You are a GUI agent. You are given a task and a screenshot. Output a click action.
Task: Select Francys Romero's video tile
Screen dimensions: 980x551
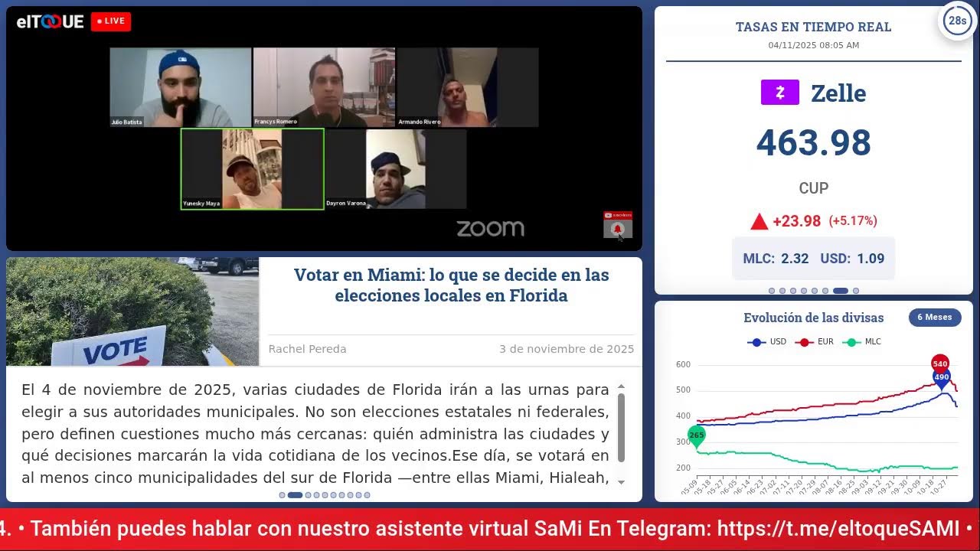324,87
